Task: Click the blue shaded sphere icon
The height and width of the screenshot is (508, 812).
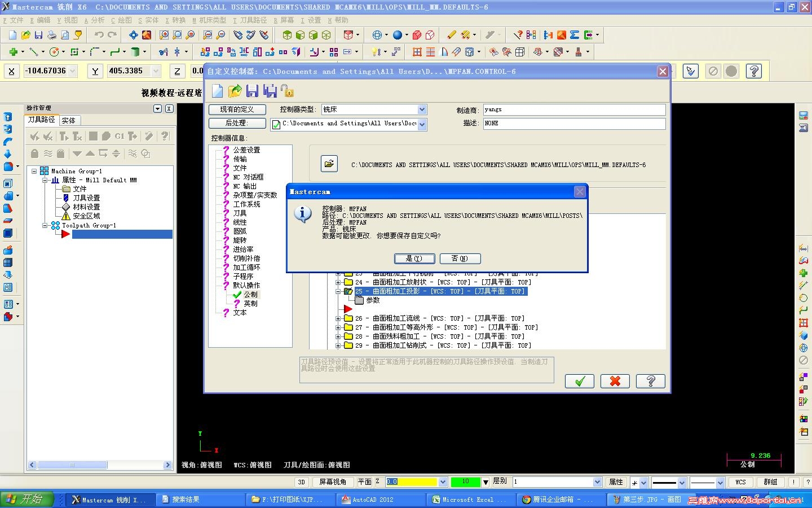Action: click(x=398, y=35)
